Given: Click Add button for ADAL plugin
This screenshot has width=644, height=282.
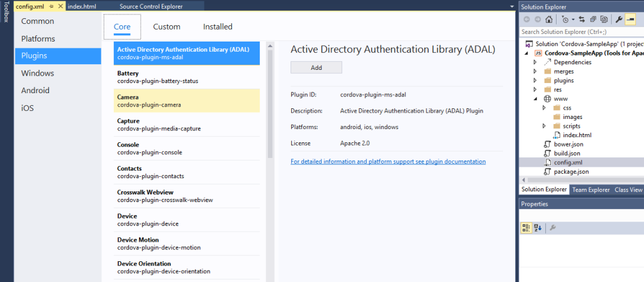Looking at the screenshot, I should click(316, 67).
